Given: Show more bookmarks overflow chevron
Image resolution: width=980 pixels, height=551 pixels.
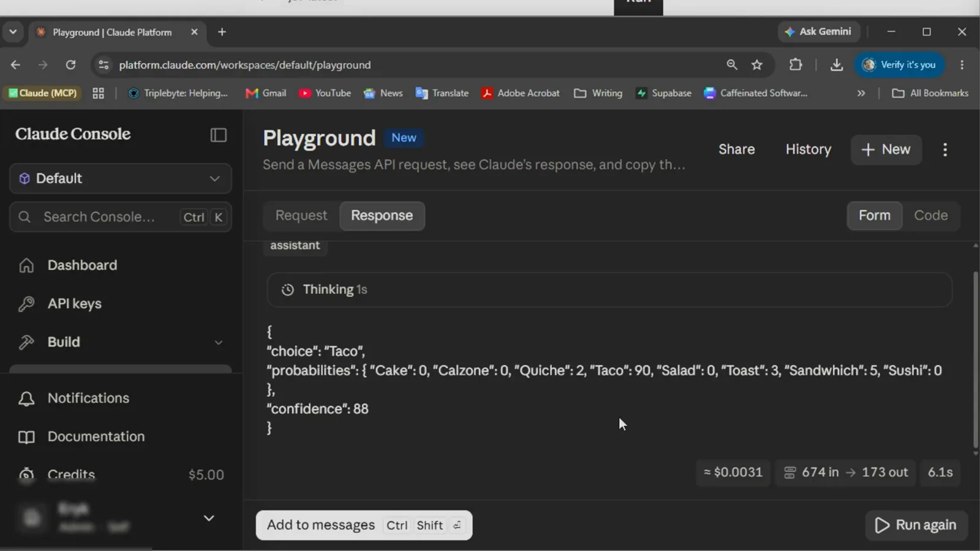Looking at the screenshot, I should (x=861, y=93).
